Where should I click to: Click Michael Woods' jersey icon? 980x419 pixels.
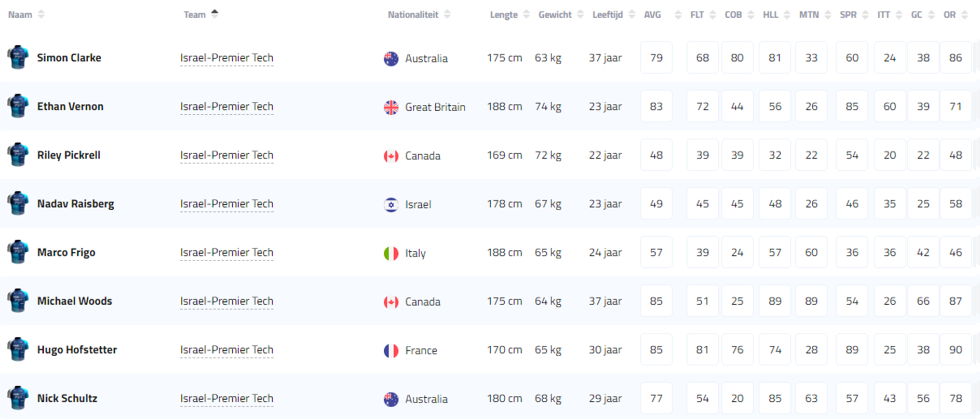click(x=18, y=301)
